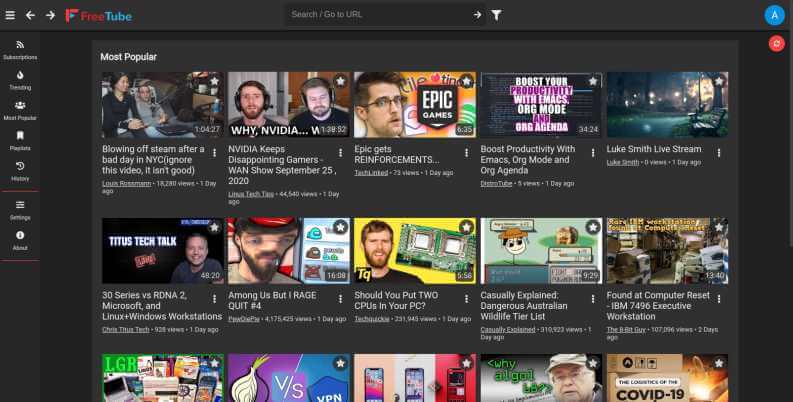Open Trending in the sidebar
This screenshot has width=793, height=402.
click(x=20, y=81)
